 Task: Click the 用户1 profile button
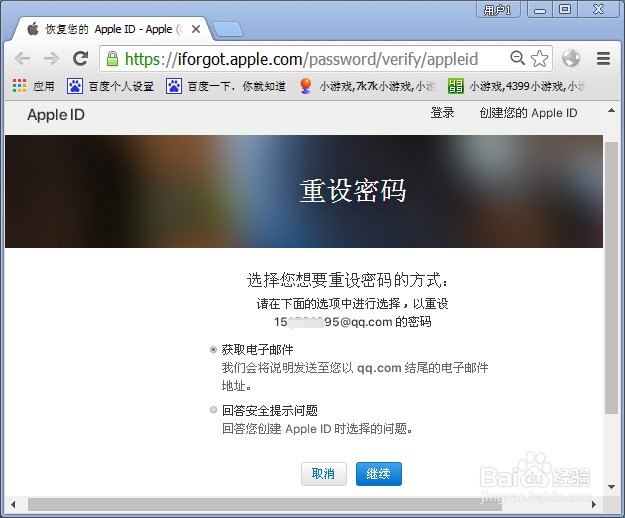(x=498, y=10)
